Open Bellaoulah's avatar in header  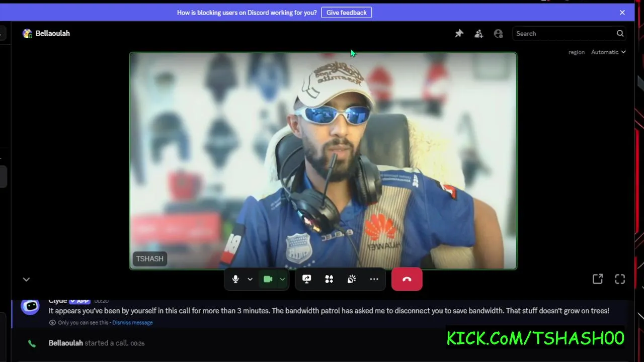pos(27,34)
